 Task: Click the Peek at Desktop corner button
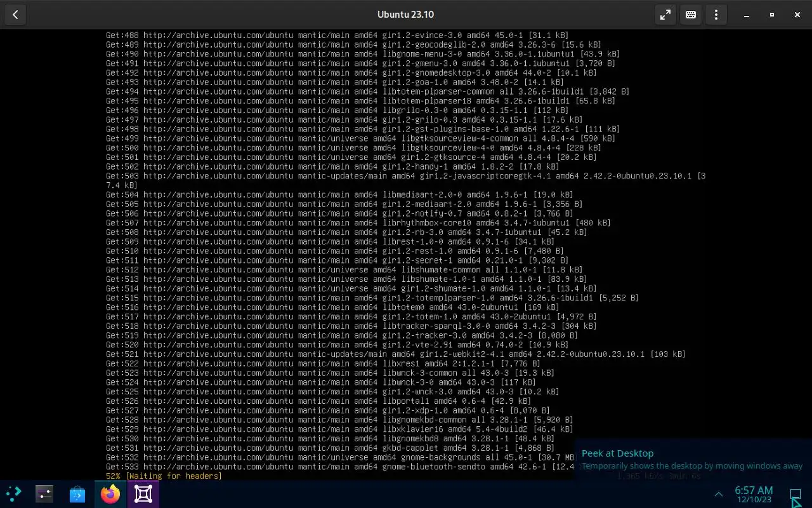click(796, 494)
